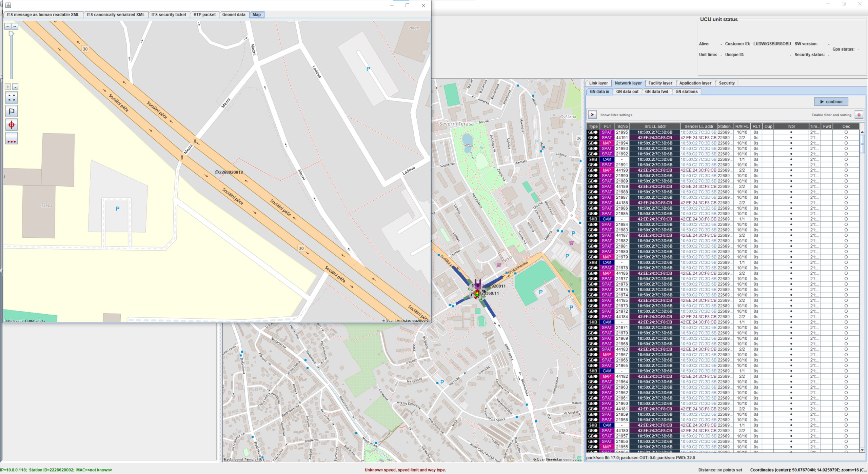Click Dec circle in row 21991
The width and height of the screenshot is (868, 474).
pos(846,165)
